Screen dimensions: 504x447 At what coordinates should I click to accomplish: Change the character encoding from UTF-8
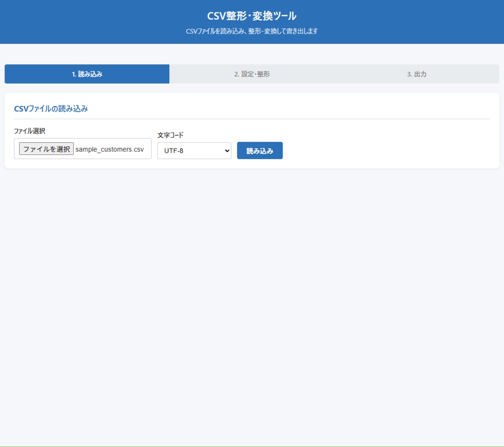[x=194, y=151]
